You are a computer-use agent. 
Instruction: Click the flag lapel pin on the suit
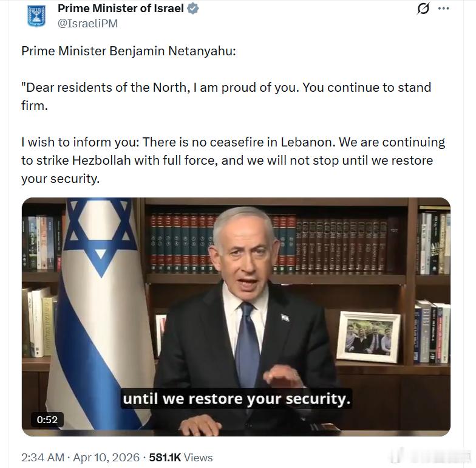pyautogui.click(x=285, y=317)
